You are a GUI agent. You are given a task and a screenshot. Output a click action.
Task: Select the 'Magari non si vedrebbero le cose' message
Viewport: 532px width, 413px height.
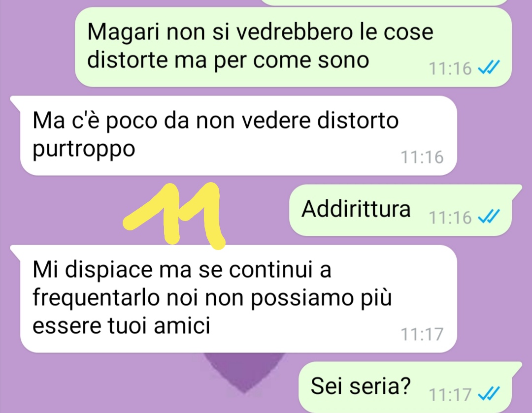[x=293, y=47]
